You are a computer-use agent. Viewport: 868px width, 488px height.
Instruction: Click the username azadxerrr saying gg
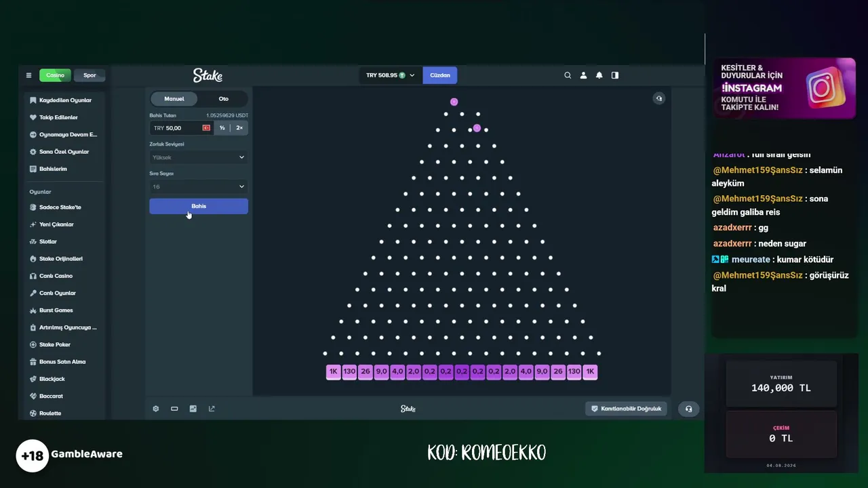click(x=732, y=228)
